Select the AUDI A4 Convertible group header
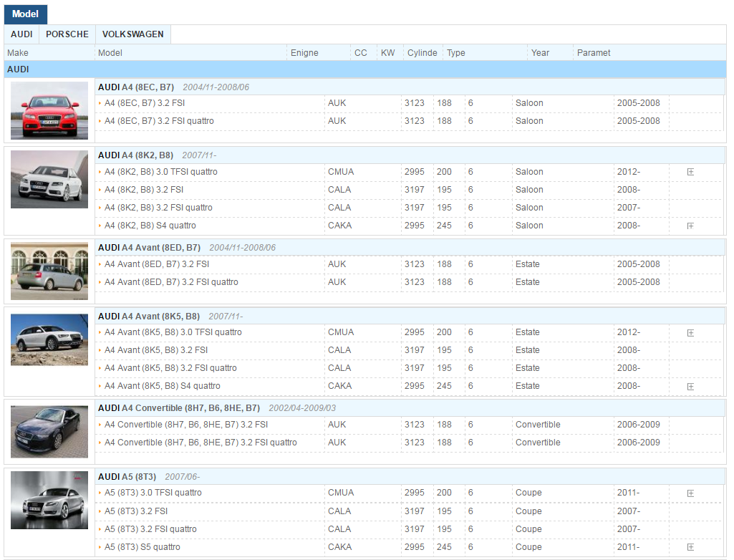The width and height of the screenshot is (734, 560). pos(410,408)
